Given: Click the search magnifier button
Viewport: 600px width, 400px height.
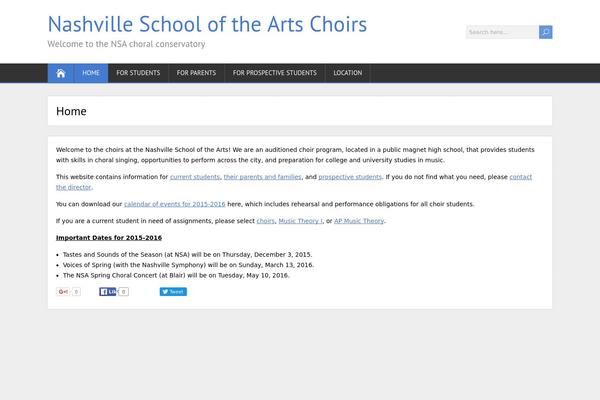Looking at the screenshot, I should pos(545,32).
